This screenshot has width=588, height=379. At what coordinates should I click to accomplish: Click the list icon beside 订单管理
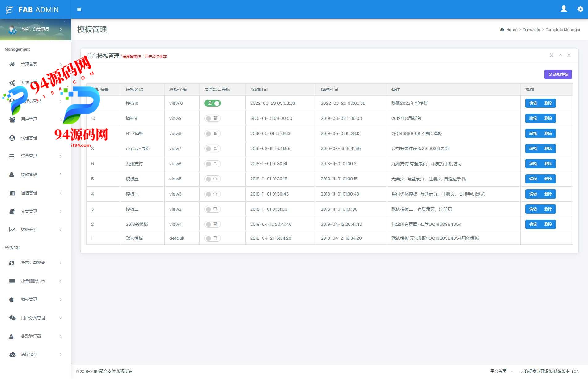pos(12,156)
